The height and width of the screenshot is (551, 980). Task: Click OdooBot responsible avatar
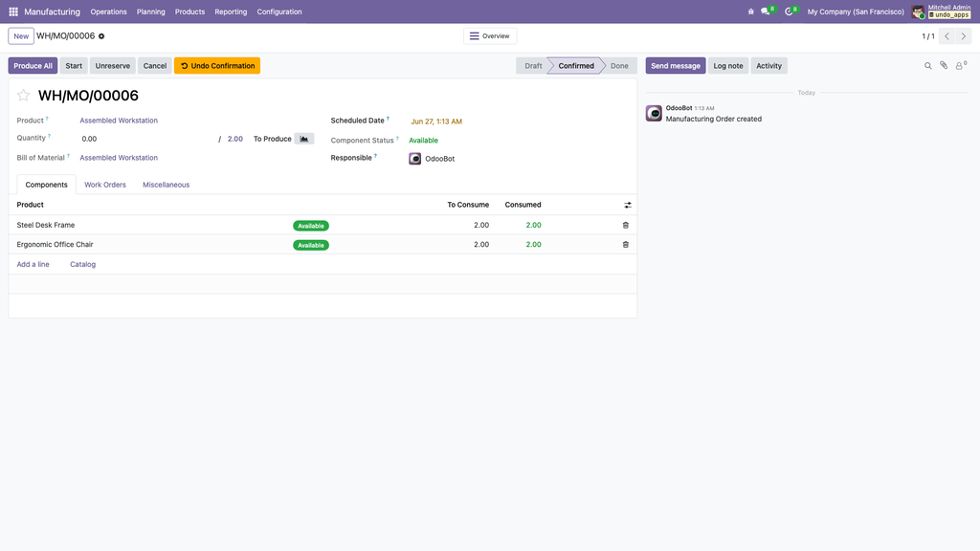(x=415, y=159)
